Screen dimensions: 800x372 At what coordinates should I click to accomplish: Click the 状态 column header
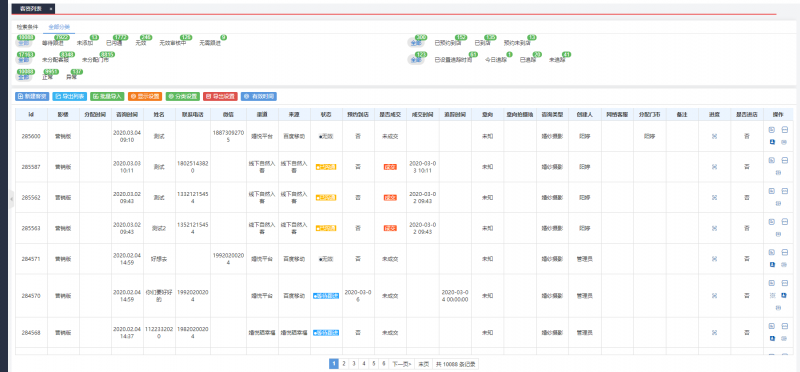click(x=326, y=114)
